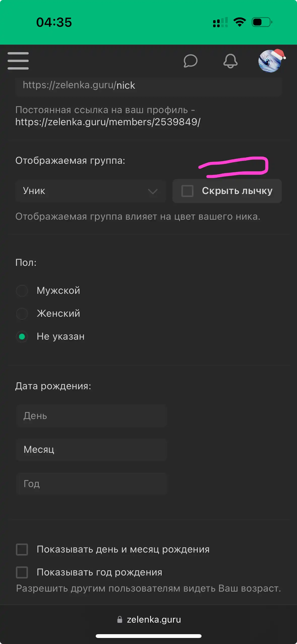Click the chevron arrow in the group selector
297x644 pixels.
click(x=153, y=191)
